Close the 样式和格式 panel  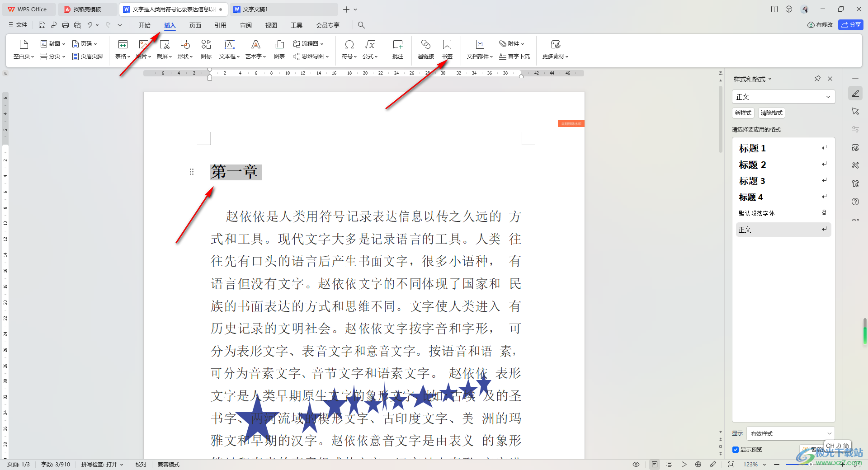pos(830,79)
